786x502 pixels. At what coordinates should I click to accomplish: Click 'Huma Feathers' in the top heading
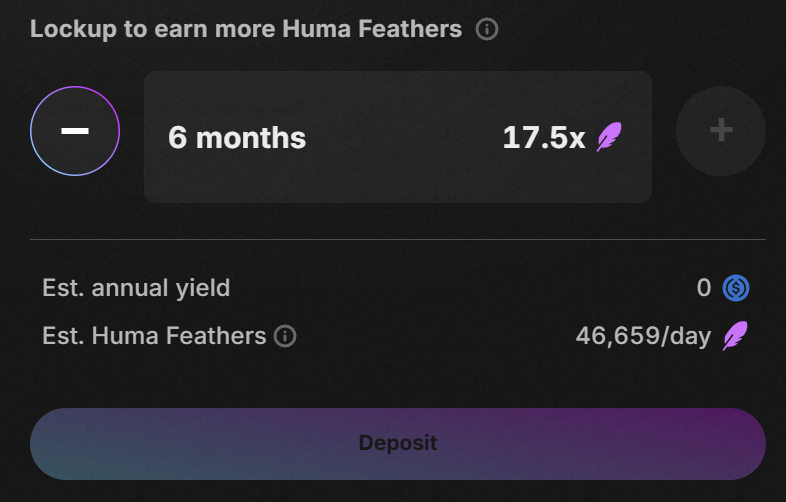(x=372, y=29)
